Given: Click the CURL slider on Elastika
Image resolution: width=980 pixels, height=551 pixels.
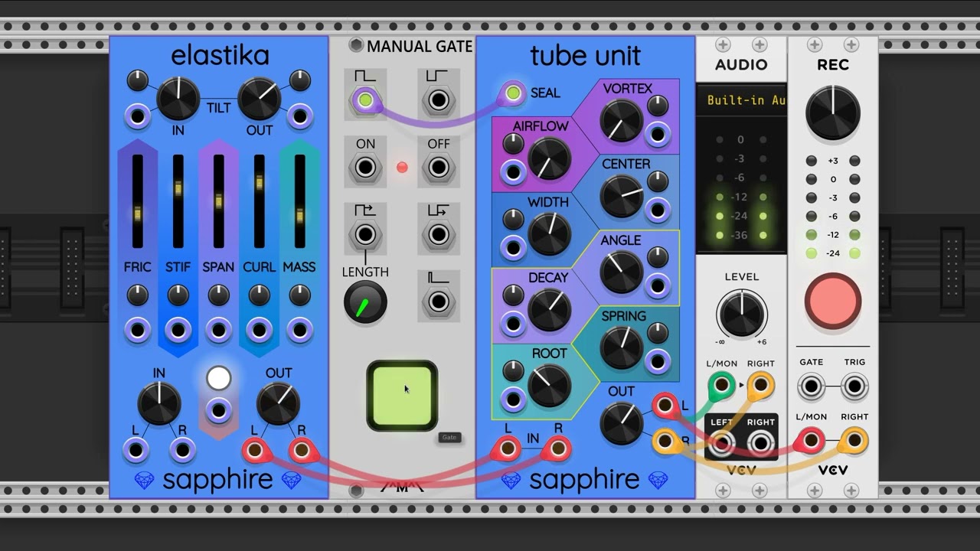Looking at the screenshot, I should pos(260,201).
